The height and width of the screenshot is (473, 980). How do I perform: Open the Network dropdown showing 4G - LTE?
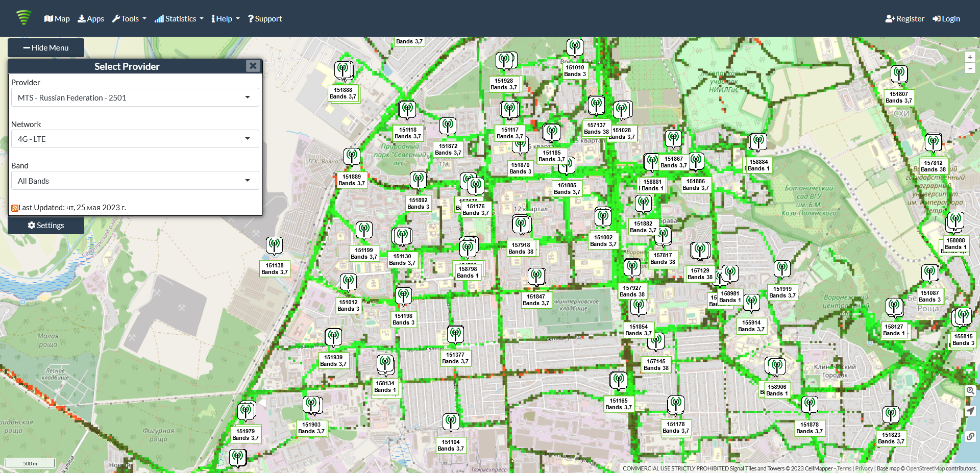[135, 138]
